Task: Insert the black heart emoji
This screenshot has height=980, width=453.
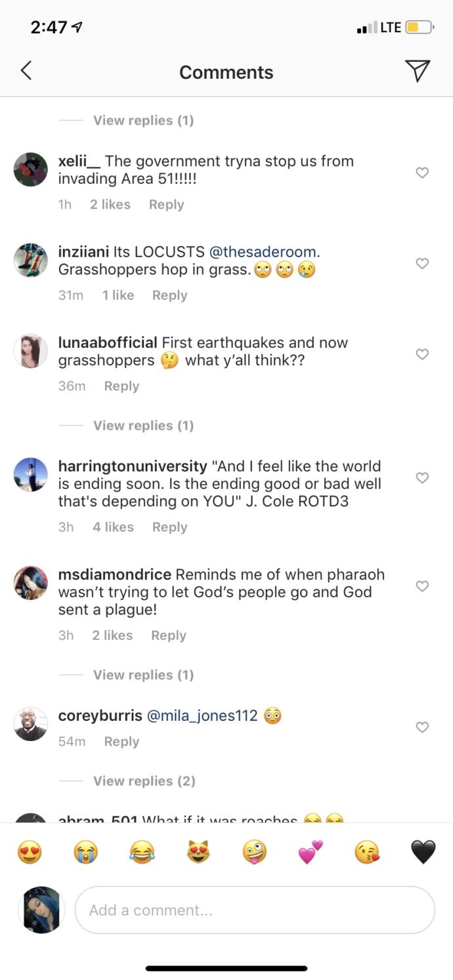Action: click(x=423, y=853)
